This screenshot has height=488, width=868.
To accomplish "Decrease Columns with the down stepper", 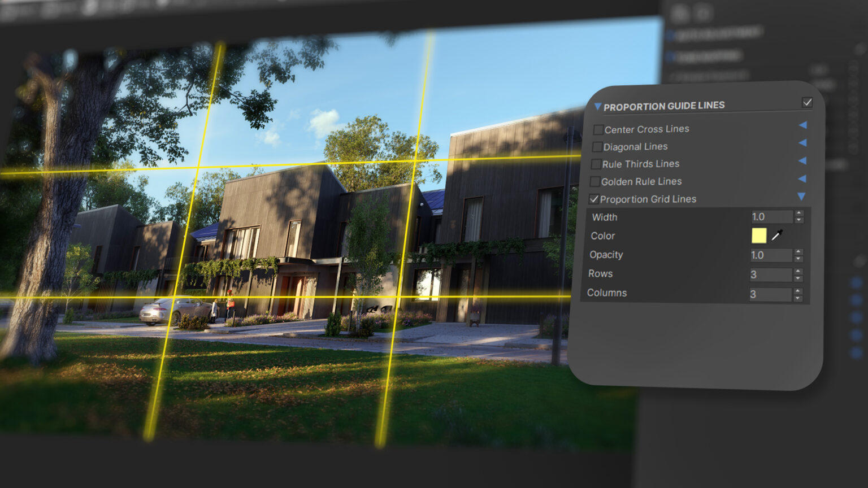I will point(797,298).
